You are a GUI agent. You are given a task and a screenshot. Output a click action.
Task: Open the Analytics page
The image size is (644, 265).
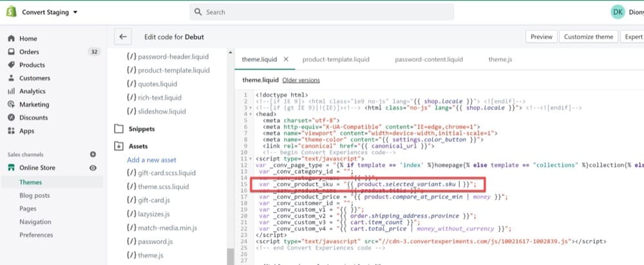(32, 91)
